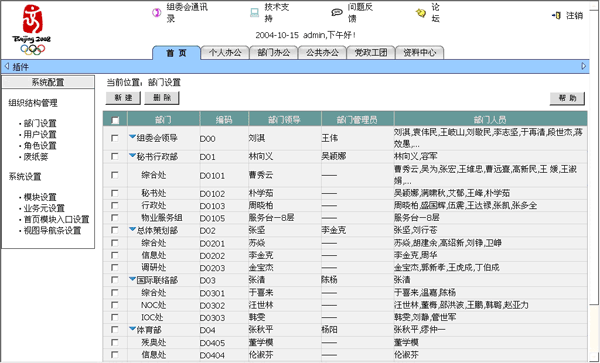Select the IOC处 row checkbox
This screenshot has height=363, width=600.
(114, 317)
